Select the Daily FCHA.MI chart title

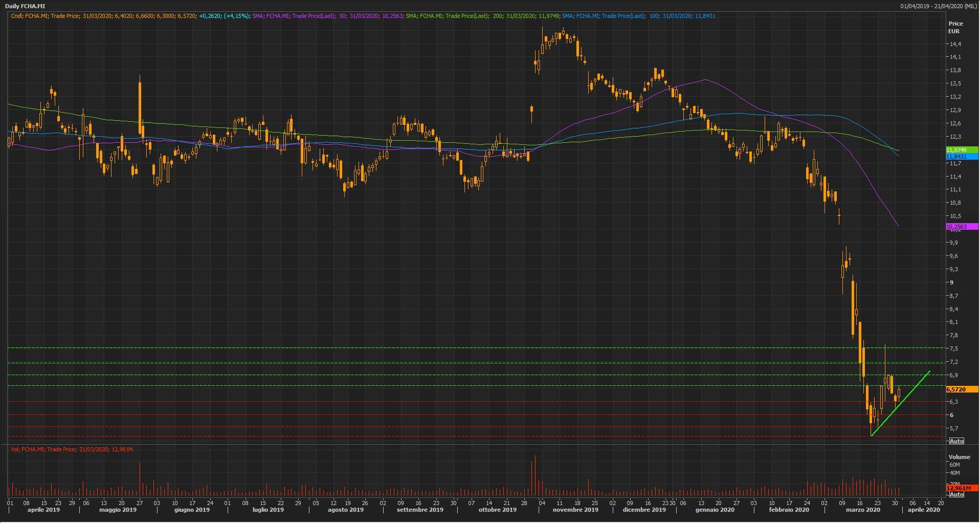point(25,6)
